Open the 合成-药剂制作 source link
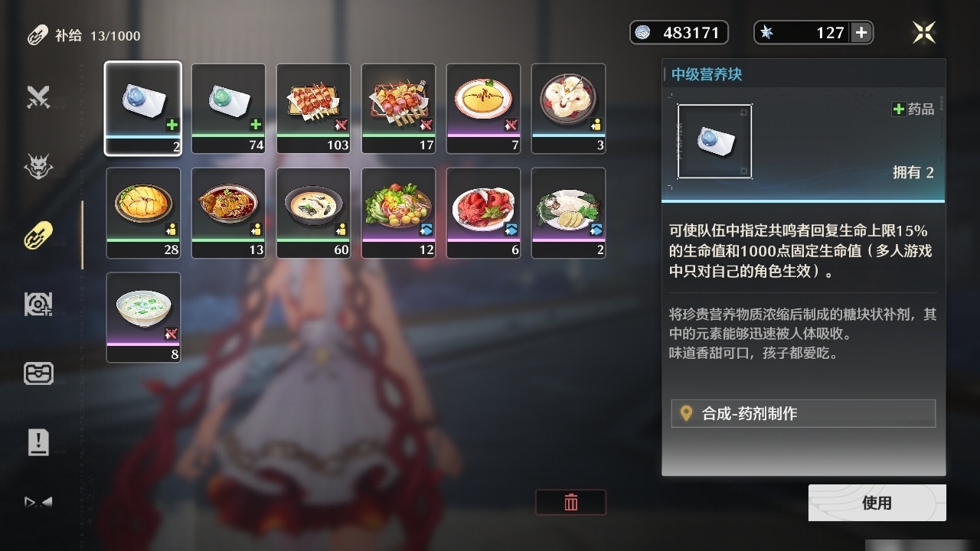This screenshot has width=980, height=551. (803, 413)
